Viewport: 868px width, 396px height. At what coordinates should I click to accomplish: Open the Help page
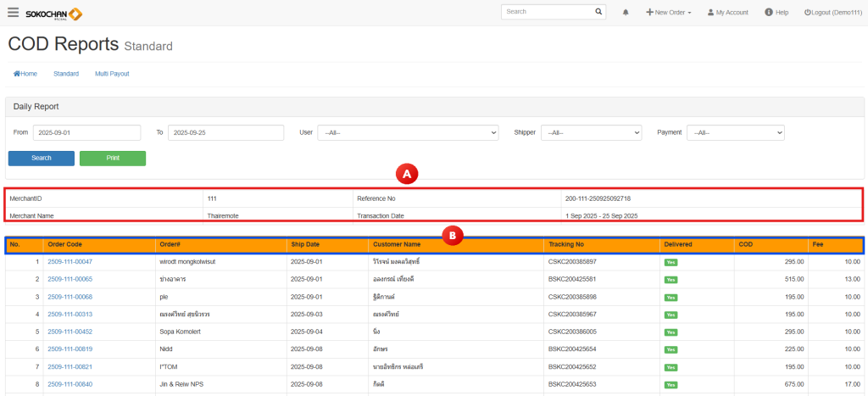click(776, 13)
